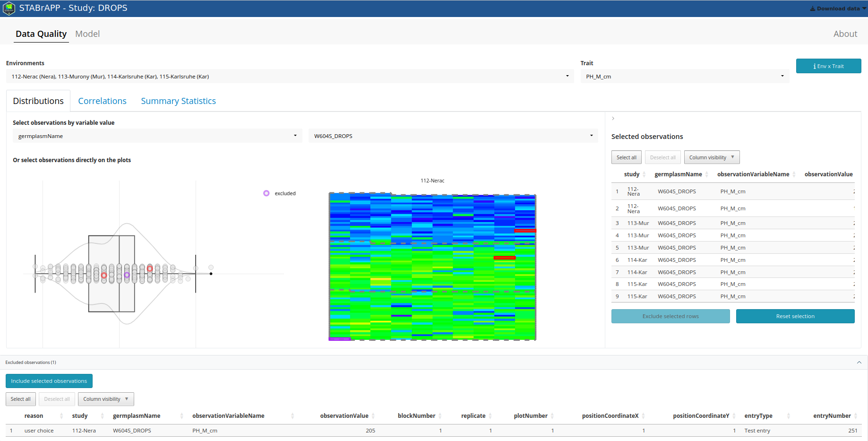Viewport: 868px width, 441px height.
Task: Sort excluded table by reason column
Action: [x=43, y=416]
